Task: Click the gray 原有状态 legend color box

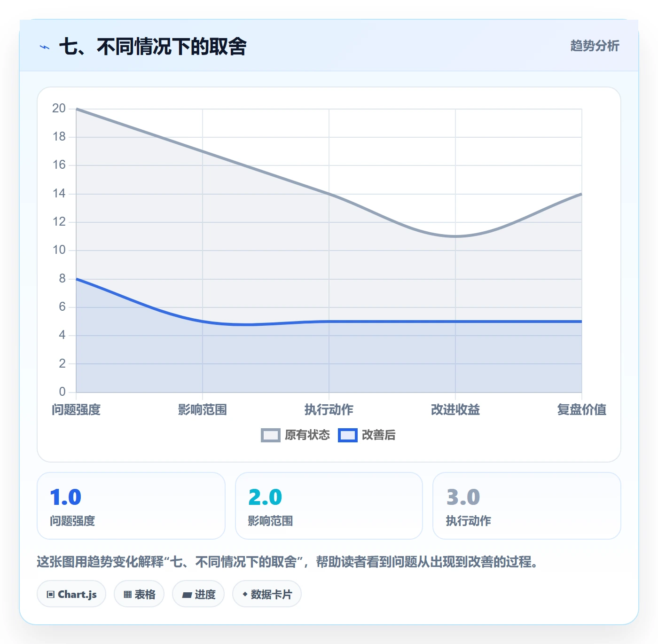Action: [x=271, y=435]
